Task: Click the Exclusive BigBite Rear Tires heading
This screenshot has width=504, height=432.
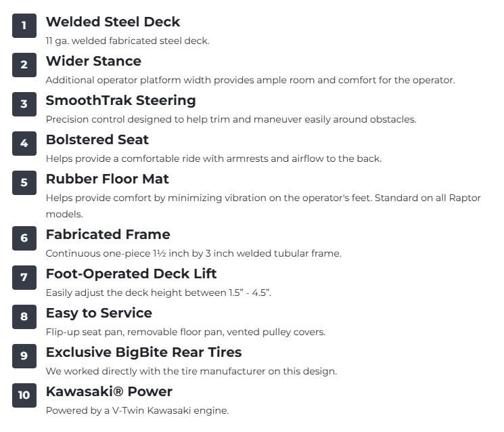Action: [143, 353]
